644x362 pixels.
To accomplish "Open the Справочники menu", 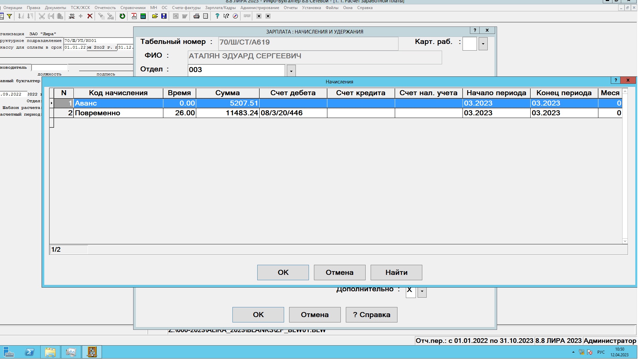I will pyautogui.click(x=133, y=8).
